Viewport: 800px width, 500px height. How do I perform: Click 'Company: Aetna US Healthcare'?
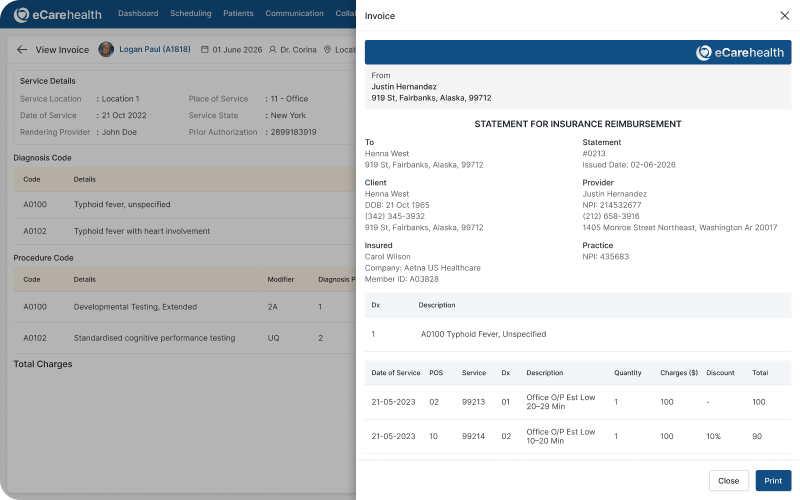[x=422, y=268]
